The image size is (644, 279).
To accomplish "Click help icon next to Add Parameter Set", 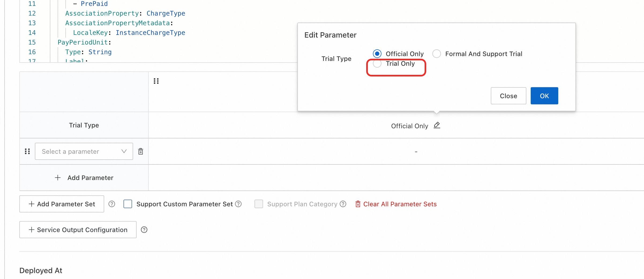I will 112,204.
